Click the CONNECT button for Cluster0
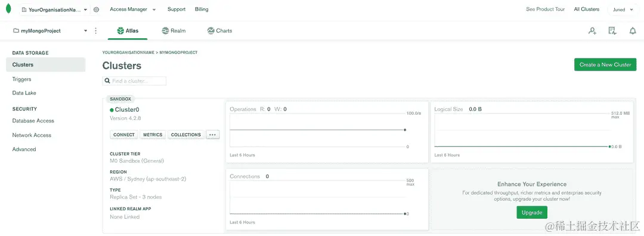 124,134
